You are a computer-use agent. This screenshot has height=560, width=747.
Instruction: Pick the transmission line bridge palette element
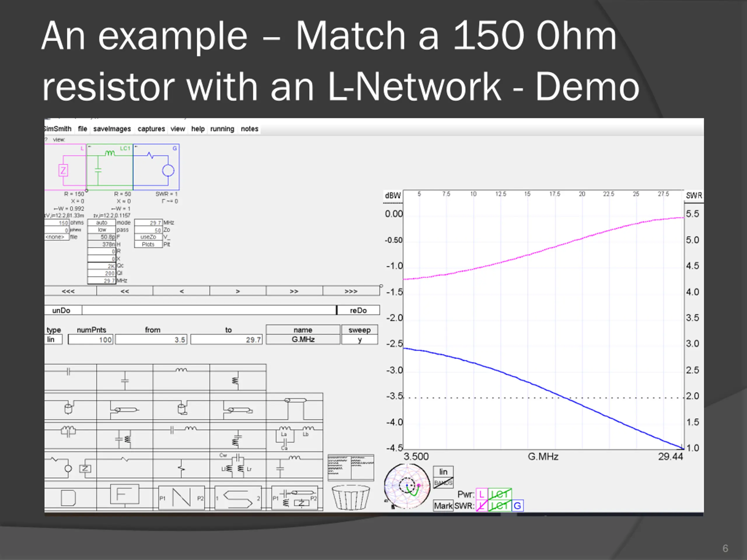coord(294,407)
